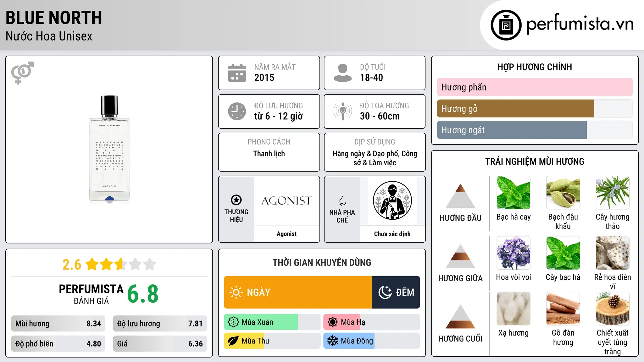Click the Hương cuối pyramid icon
Viewport: 644px width, 362px height.
(460, 316)
